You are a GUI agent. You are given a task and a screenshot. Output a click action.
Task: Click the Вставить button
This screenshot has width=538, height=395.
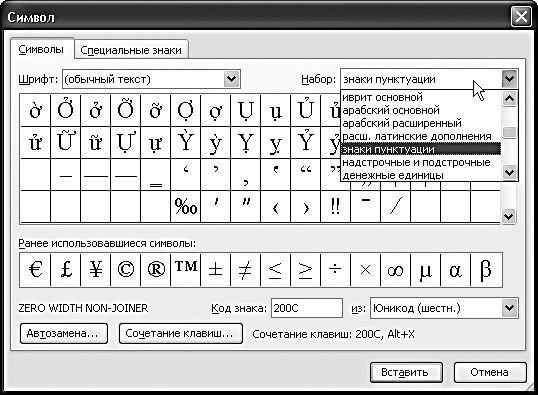click(406, 372)
